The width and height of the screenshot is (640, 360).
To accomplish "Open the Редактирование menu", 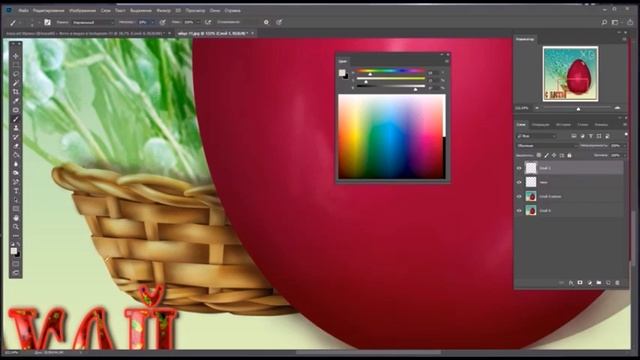I will pyautogui.click(x=49, y=11).
